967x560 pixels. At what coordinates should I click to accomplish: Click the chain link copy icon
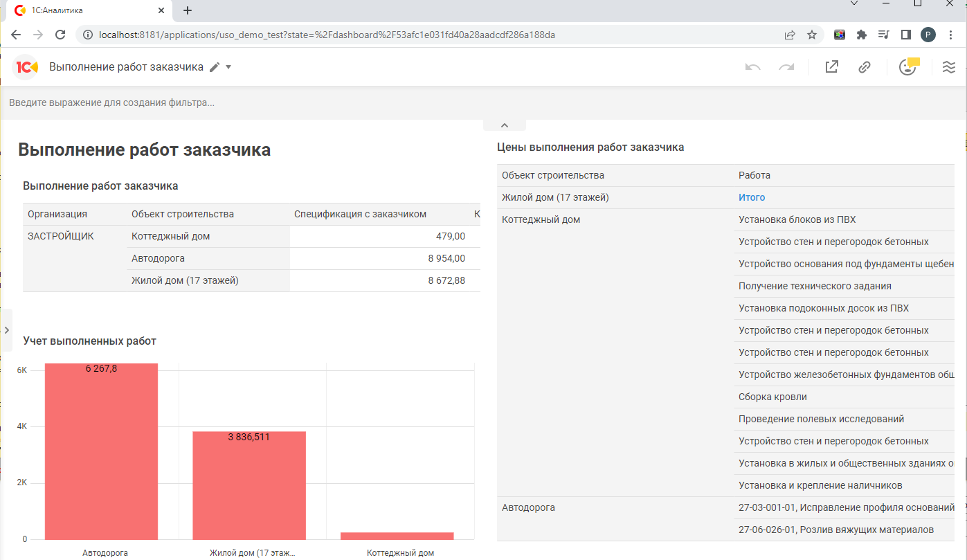tap(865, 67)
